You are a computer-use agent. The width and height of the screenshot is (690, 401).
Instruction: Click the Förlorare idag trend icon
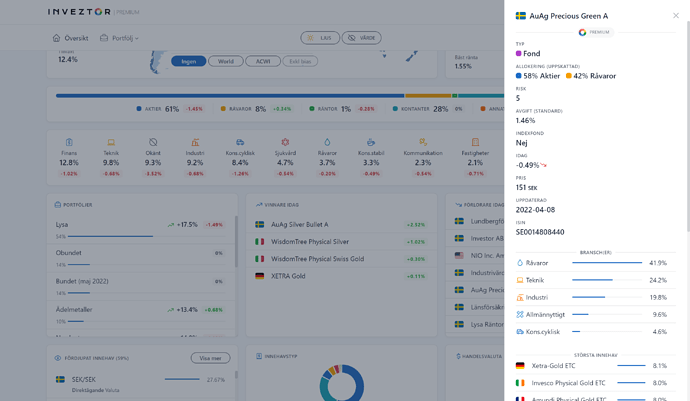pos(459,205)
